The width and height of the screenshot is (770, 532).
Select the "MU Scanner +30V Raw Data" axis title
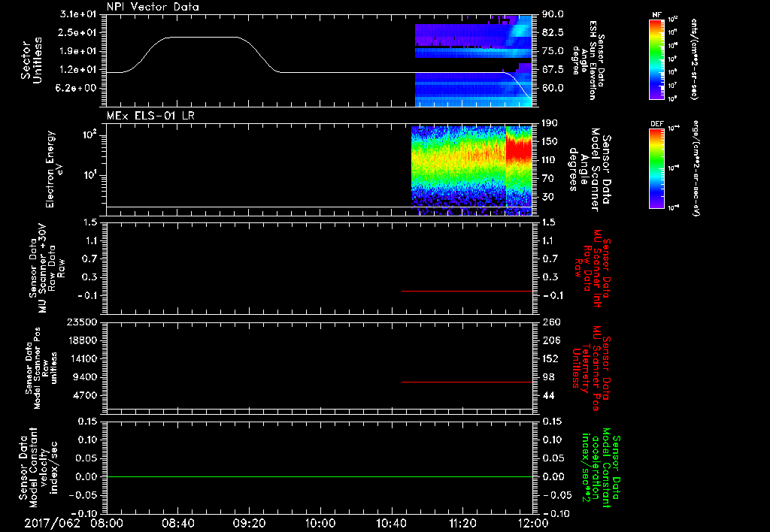tap(47, 268)
